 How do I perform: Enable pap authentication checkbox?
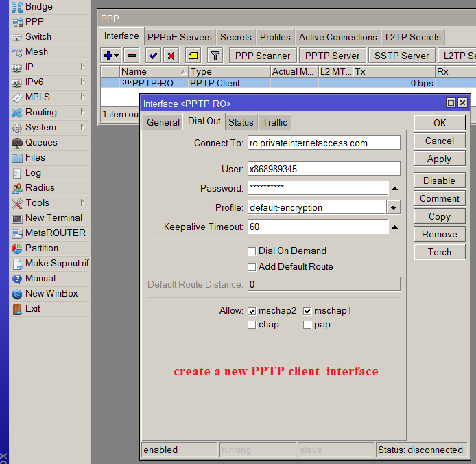coord(307,325)
